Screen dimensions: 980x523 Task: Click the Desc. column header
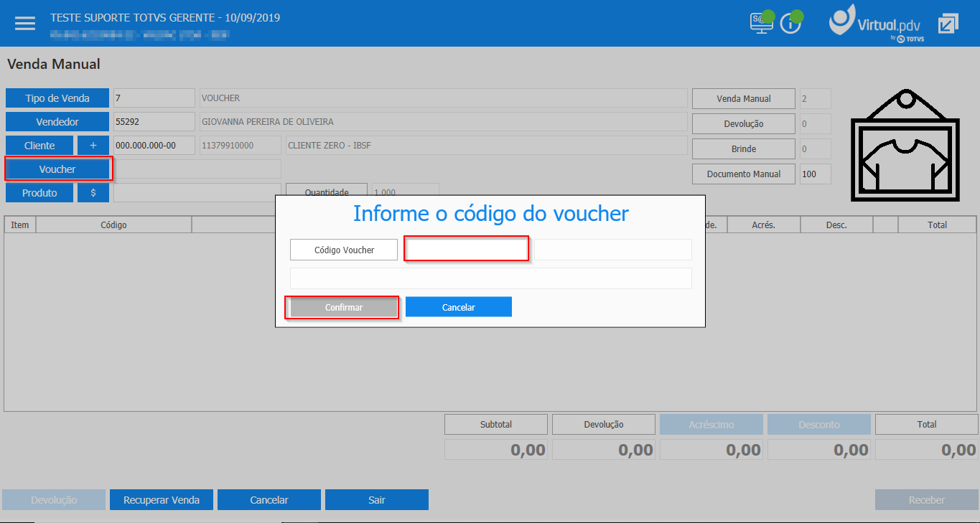click(x=836, y=225)
